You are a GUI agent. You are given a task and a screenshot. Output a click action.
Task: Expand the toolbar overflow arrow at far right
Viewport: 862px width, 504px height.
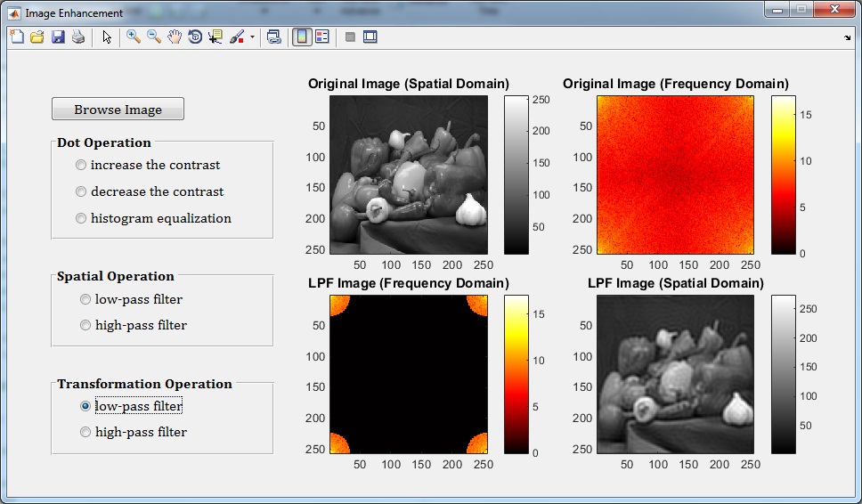pos(847,37)
